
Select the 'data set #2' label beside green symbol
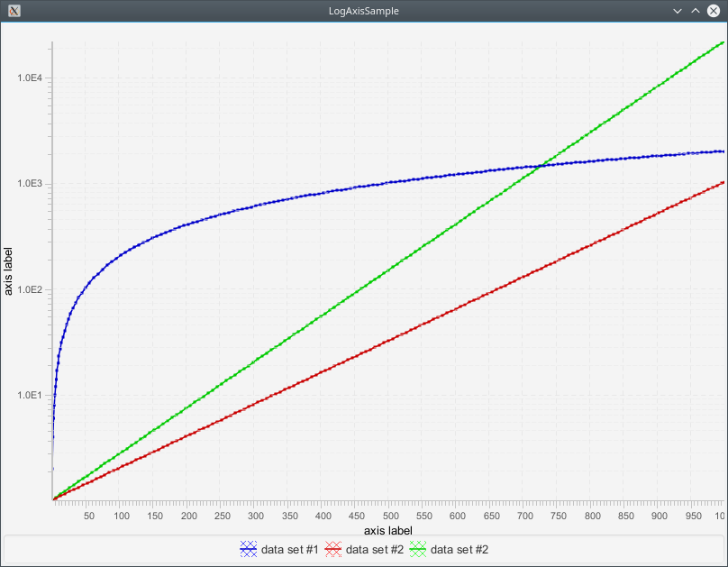click(x=460, y=549)
